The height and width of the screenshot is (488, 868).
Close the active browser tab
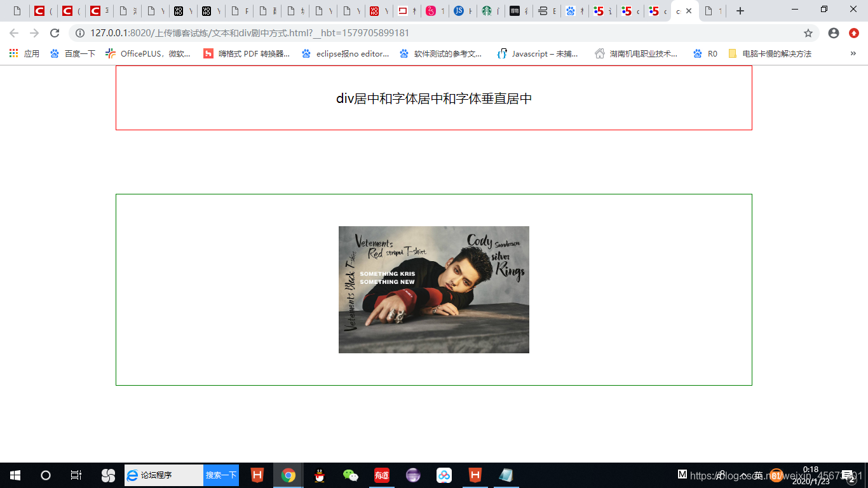tap(689, 11)
